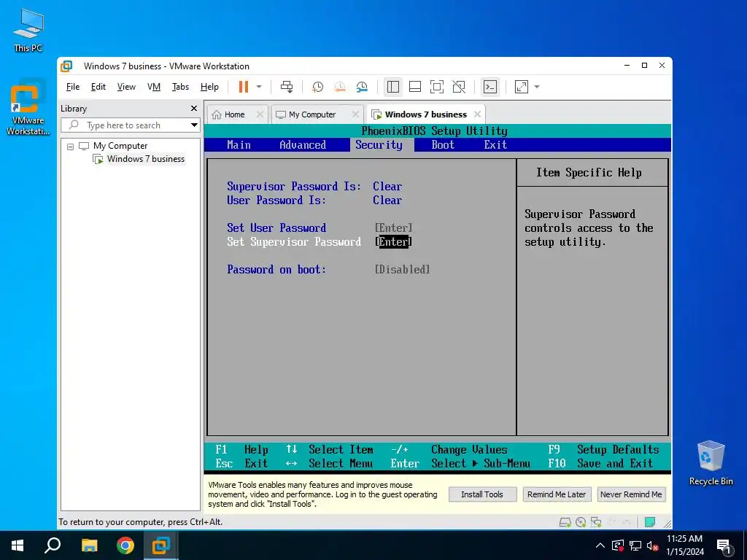Expand the library search dropdown arrow
Image resolution: width=747 pixels, height=560 pixels.
(x=194, y=125)
